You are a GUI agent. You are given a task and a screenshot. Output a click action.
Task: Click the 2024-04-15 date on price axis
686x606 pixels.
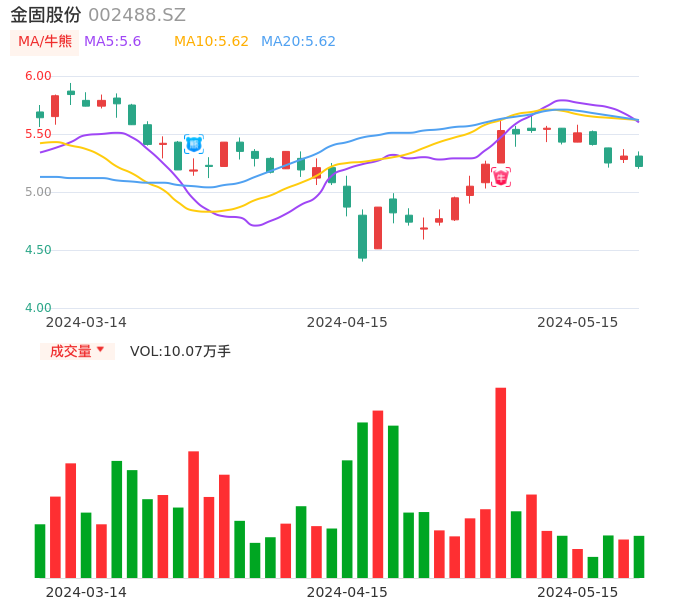coord(347,322)
